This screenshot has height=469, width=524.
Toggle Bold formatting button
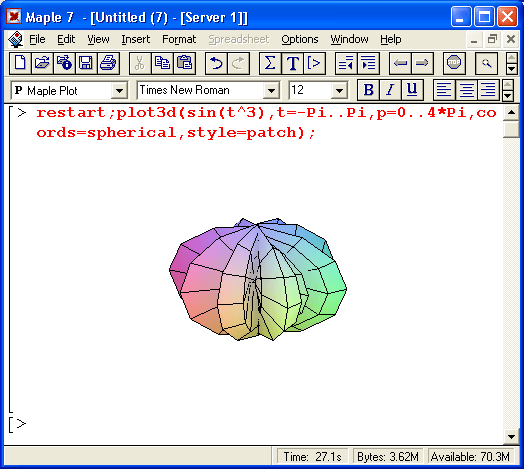point(368,90)
